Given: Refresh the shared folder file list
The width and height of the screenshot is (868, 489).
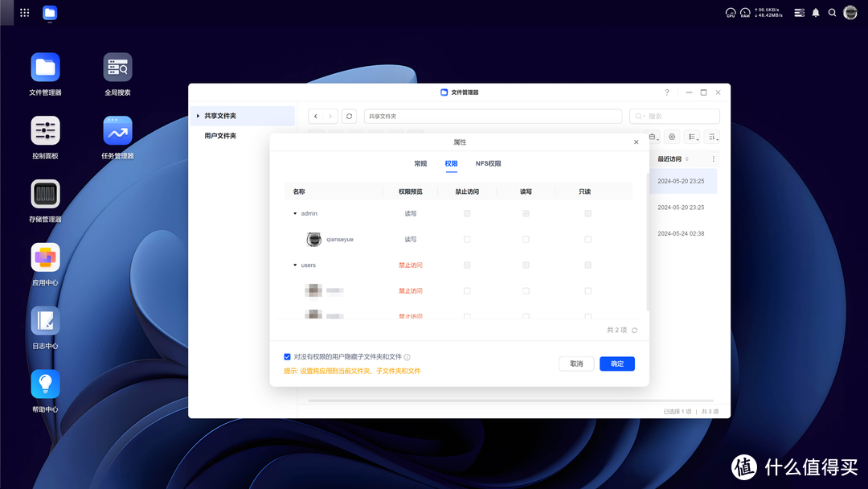Looking at the screenshot, I should (349, 116).
